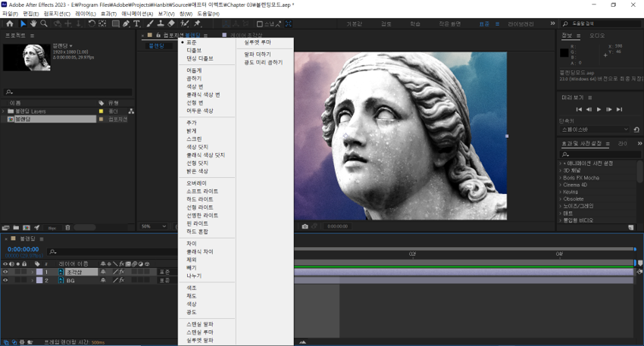The image size is (644, 346).
Task: Open the 50% magnification dropdown
Action: coord(154,226)
